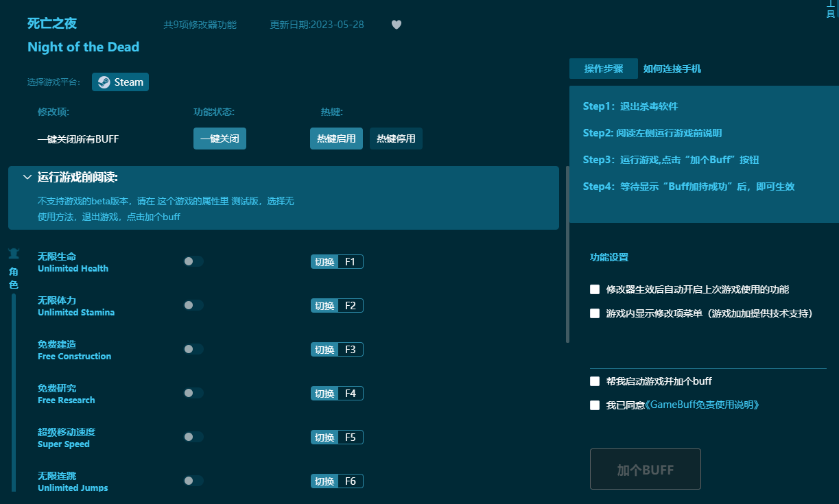Click the Step1 退出杀毒软件 text
This screenshot has height=504, width=839.
pos(630,106)
